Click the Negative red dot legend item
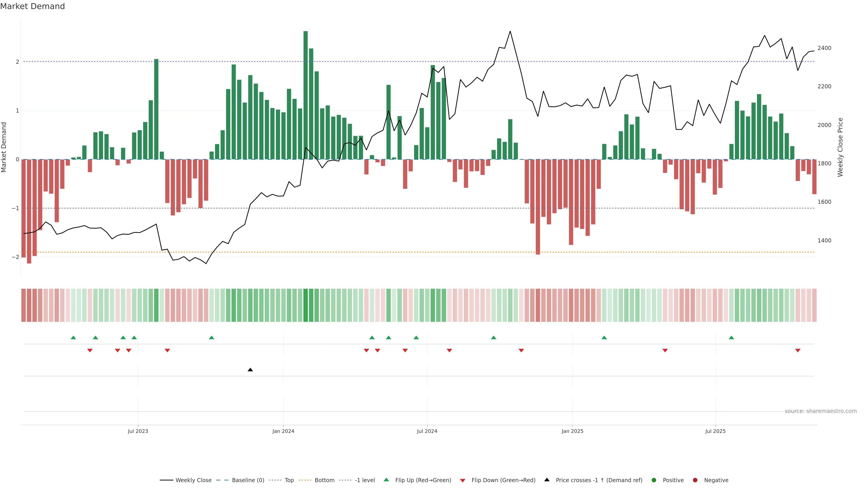The image size is (868, 488). (x=695, y=480)
